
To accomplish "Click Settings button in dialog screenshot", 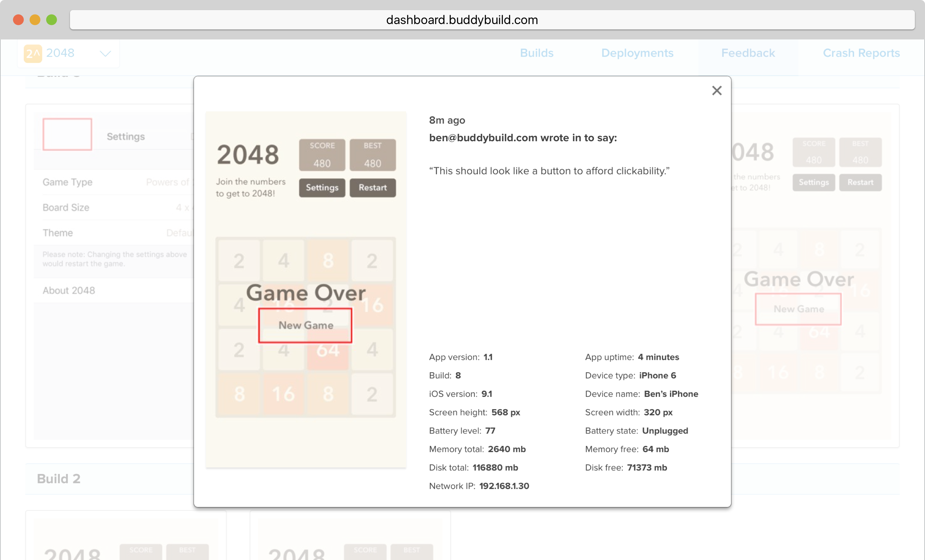I will 322,187.
